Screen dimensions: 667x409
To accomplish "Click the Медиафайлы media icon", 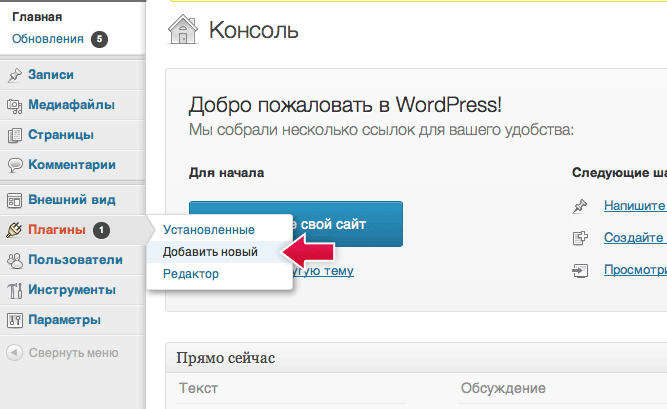I will 15,106.
